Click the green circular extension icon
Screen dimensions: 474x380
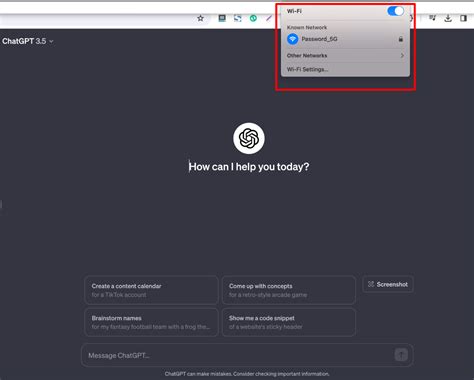253,18
